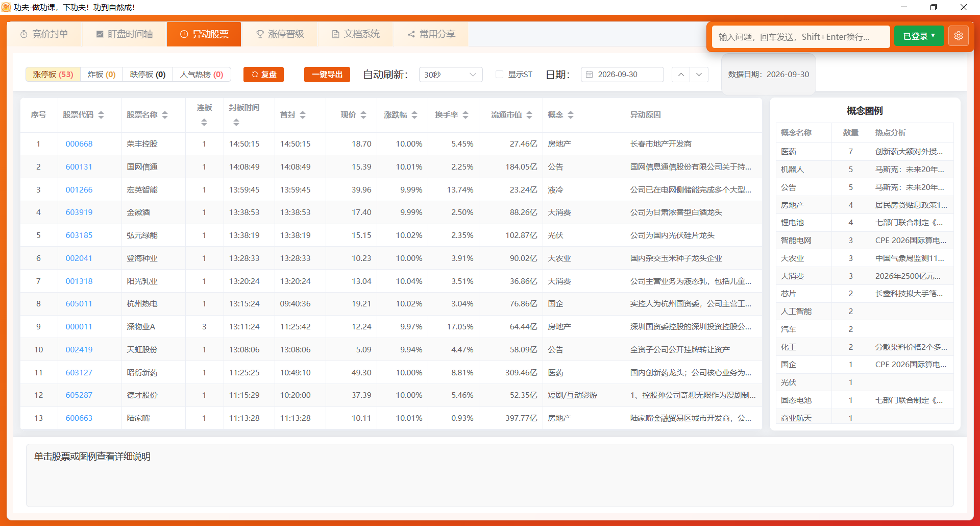Switch to 盯盘时间轴 tab
This screenshot has width=980, height=526.
click(125, 34)
